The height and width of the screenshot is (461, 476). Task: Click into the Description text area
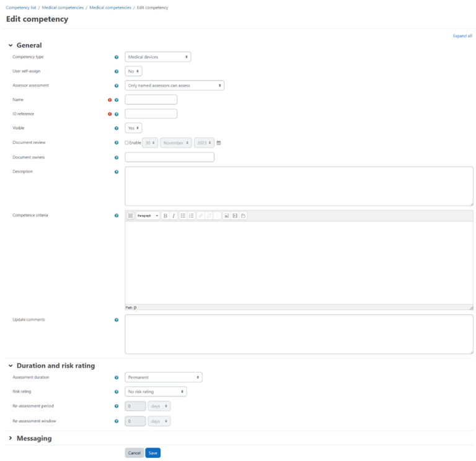(299, 186)
